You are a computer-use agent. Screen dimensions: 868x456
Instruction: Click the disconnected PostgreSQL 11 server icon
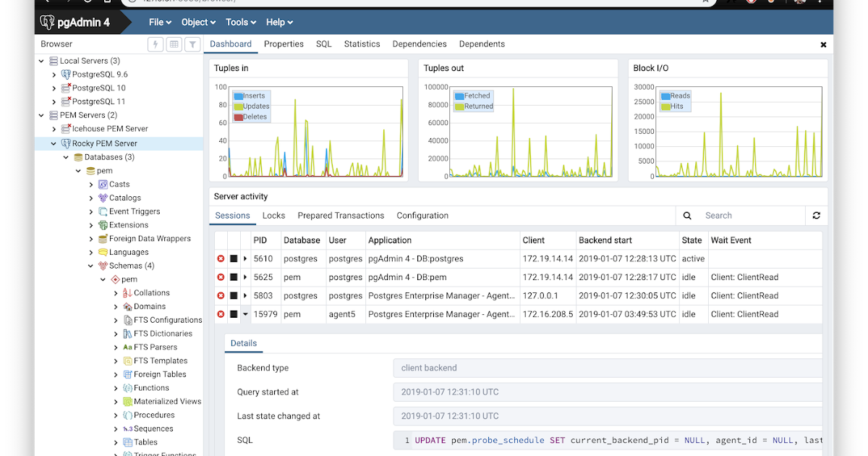tap(66, 101)
